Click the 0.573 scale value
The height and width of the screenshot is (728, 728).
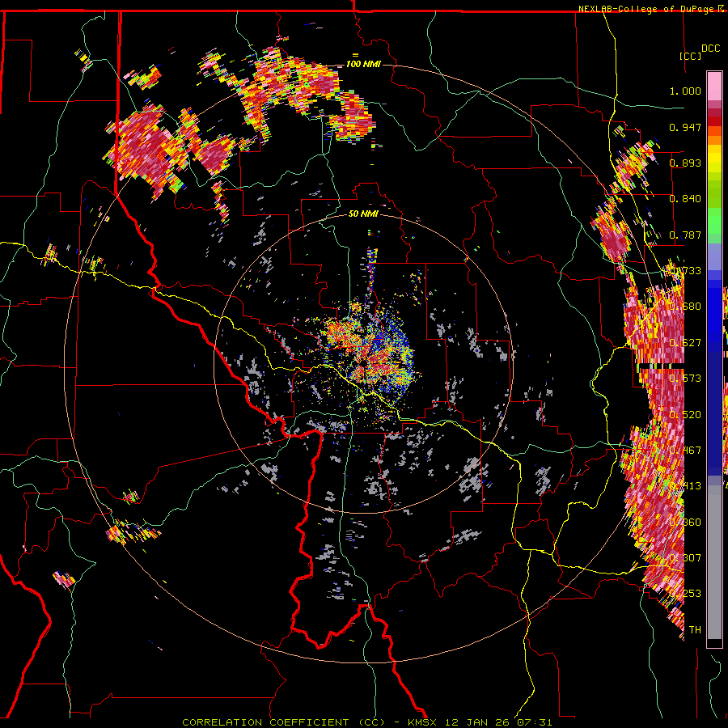point(685,379)
